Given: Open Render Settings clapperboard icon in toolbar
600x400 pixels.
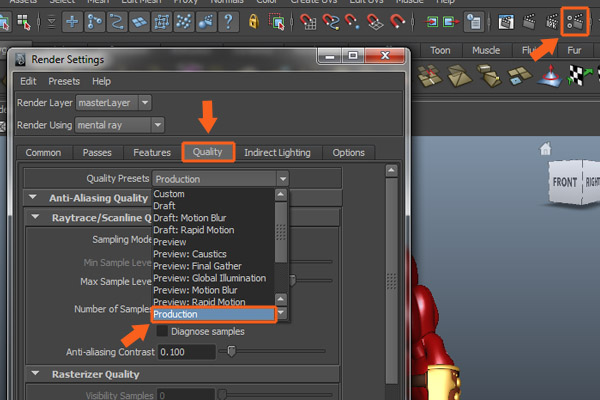Looking at the screenshot, I should (x=575, y=22).
